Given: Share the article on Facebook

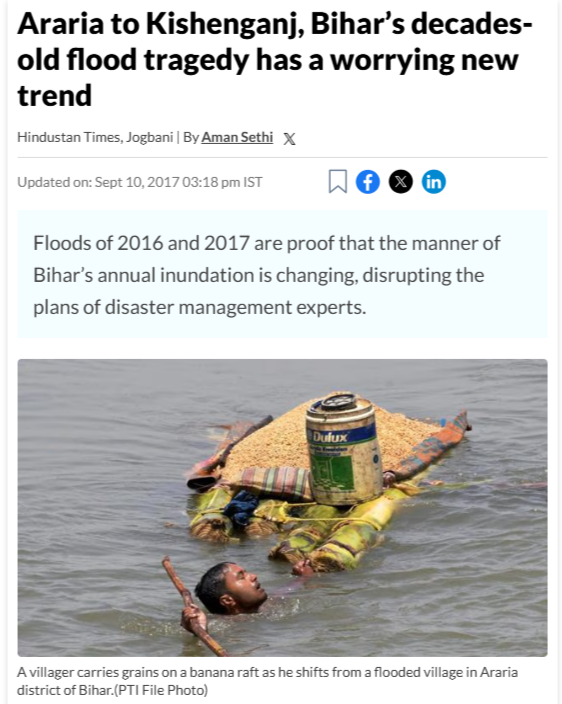Looking at the screenshot, I should click(x=368, y=181).
